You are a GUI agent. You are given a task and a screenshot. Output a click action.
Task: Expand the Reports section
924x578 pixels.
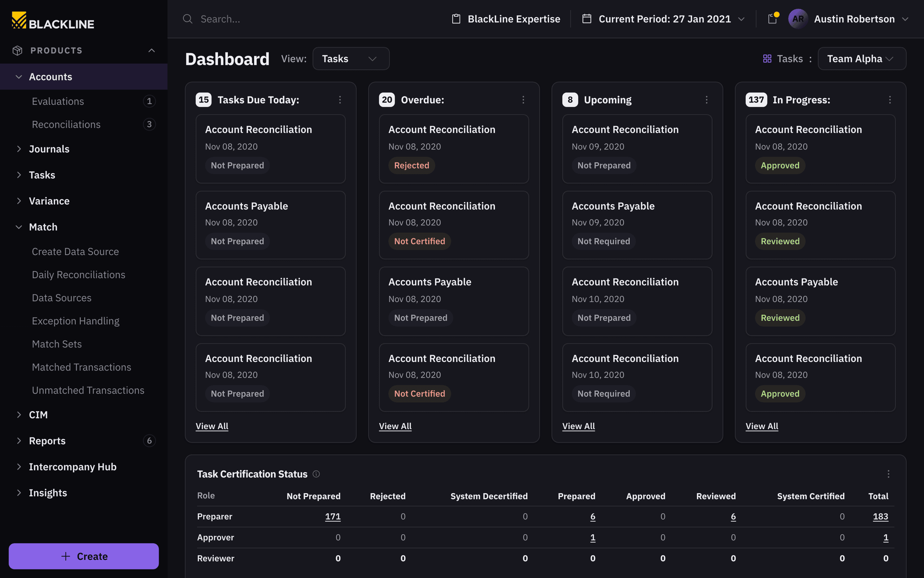point(19,441)
